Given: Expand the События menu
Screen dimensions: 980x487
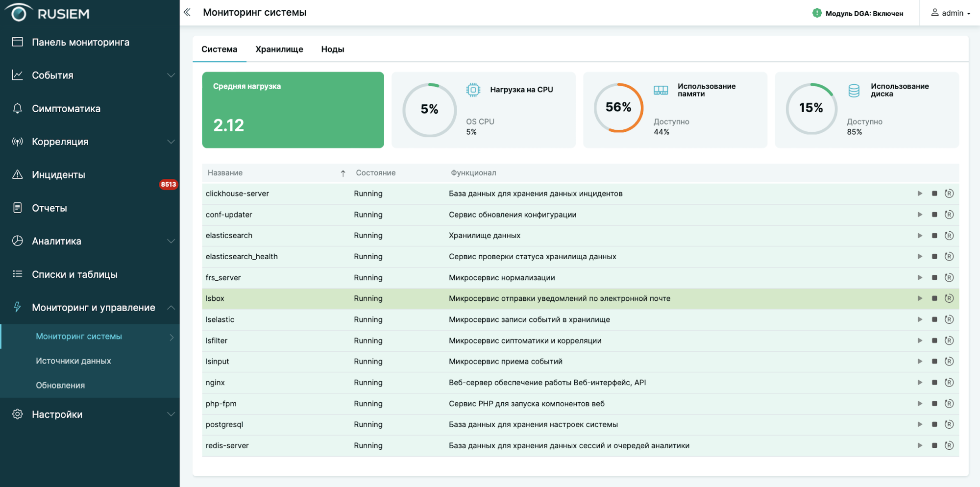Looking at the screenshot, I should pos(171,75).
